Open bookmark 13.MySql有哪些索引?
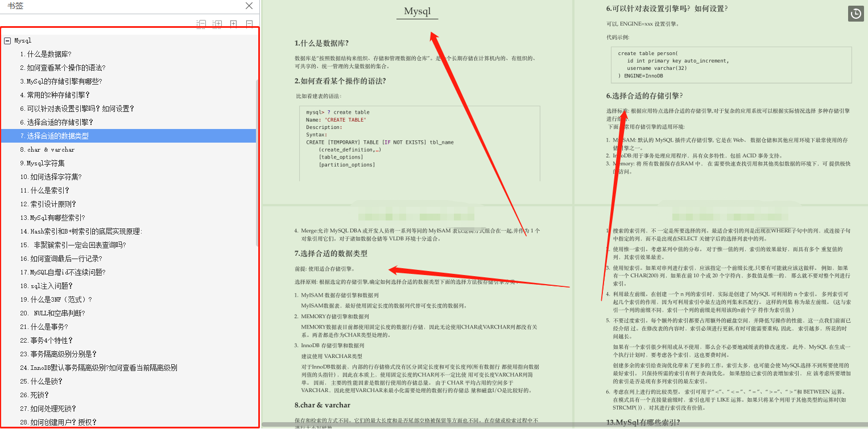Image resolution: width=868 pixels, height=429 pixels. coord(52,218)
